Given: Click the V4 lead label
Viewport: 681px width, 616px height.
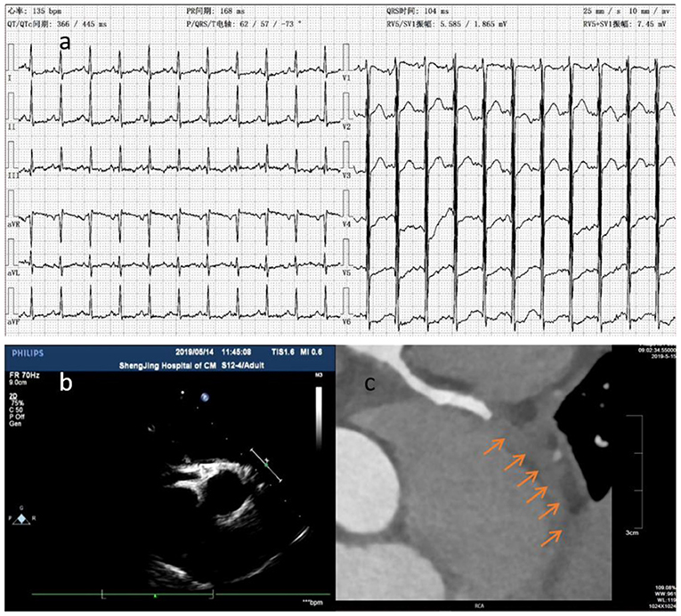Looking at the screenshot, I should coord(346,224).
